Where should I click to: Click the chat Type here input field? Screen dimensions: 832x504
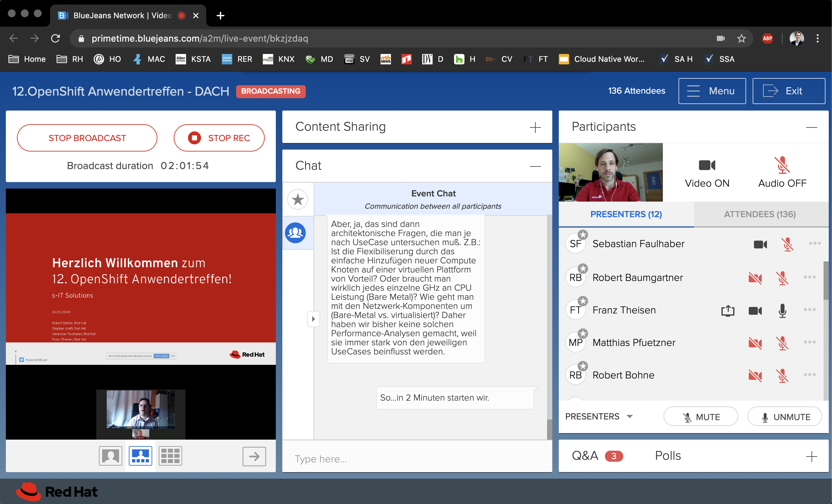click(x=417, y=459)
